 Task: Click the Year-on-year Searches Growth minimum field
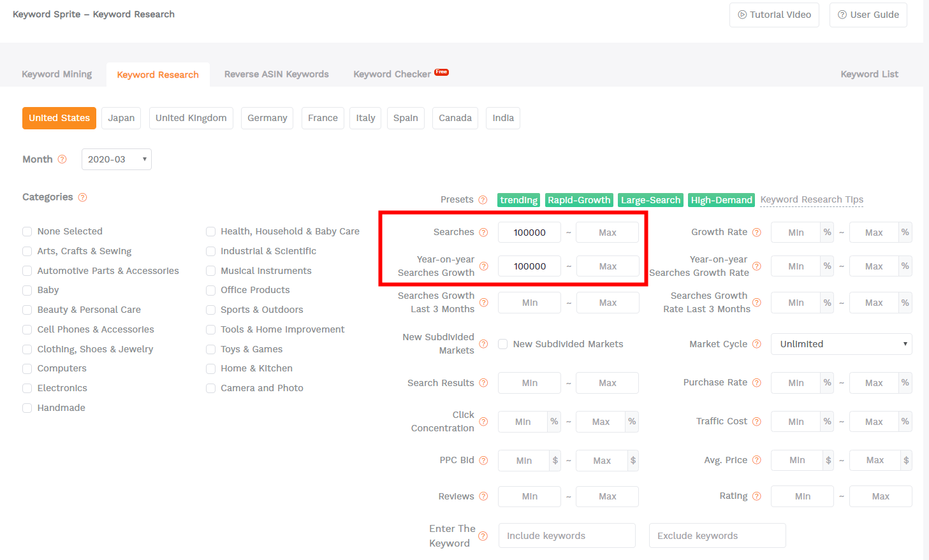530,266
